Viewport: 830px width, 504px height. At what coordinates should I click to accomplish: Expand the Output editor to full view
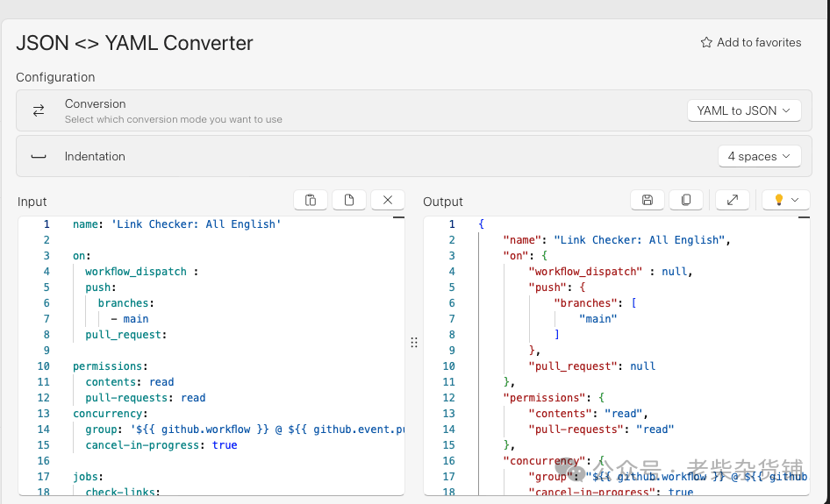pyautogui.click(x=733, y=200)
